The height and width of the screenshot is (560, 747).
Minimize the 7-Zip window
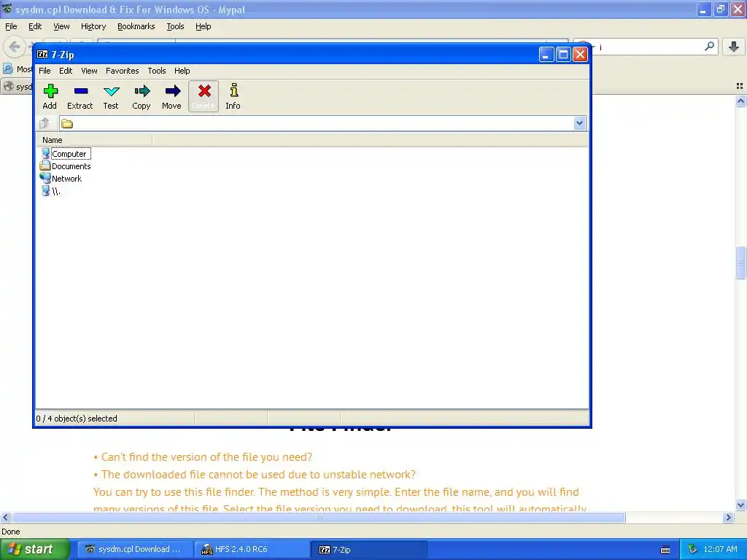click(546, 55)
